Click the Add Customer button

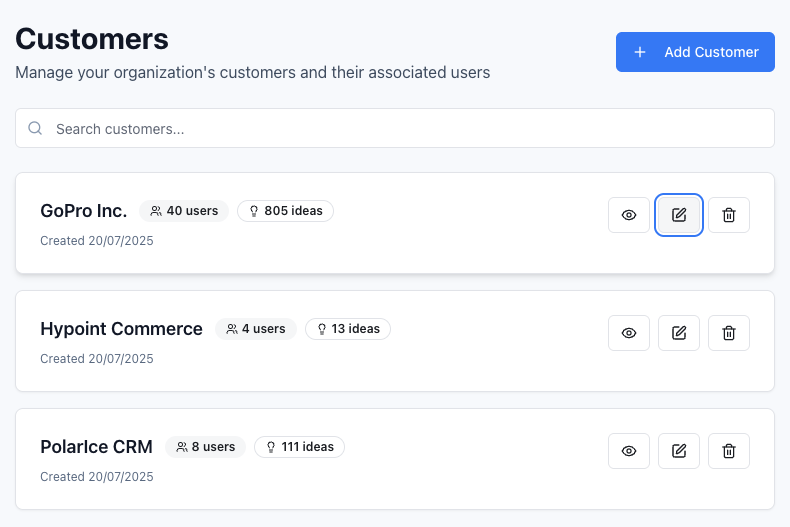(x=695, y=52)
